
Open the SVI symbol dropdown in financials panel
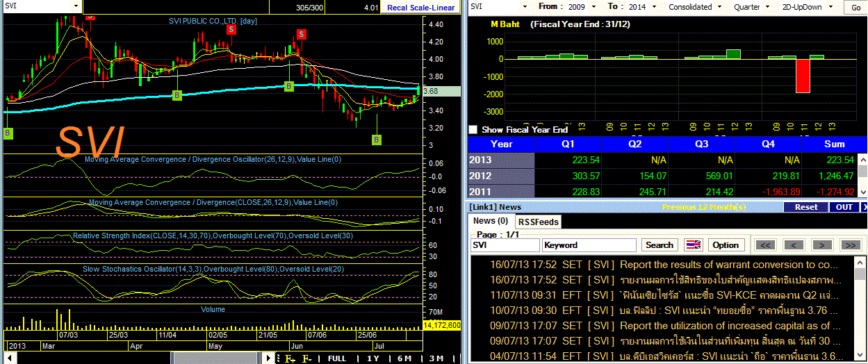(526, 6)
